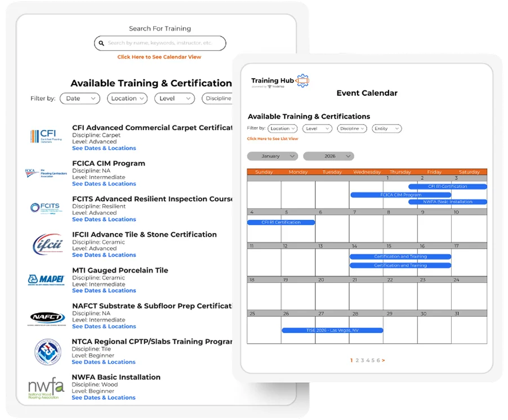This screenshot has width=508, height=420.
Task: Open the Entity filter dropdown
Action: pyautogui.click(x=386, y=128)
